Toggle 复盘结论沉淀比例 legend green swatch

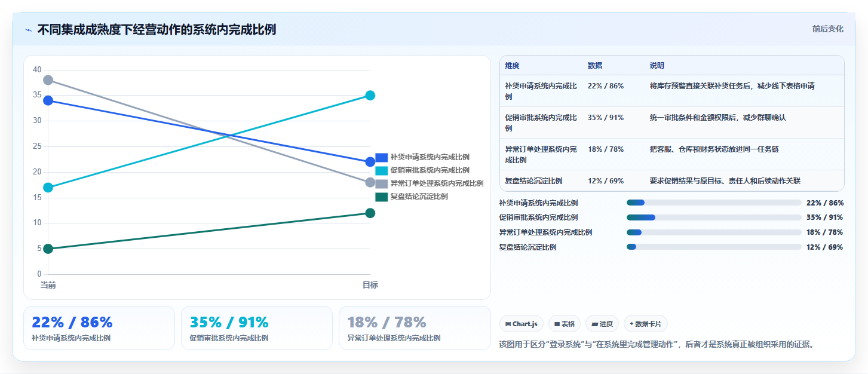click(x=382, y=197)
